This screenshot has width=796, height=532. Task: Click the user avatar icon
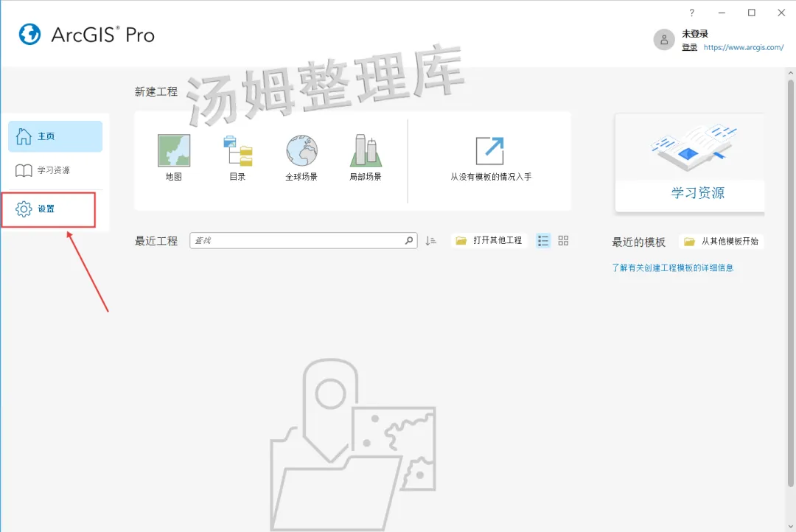click(x=664, y=40)
